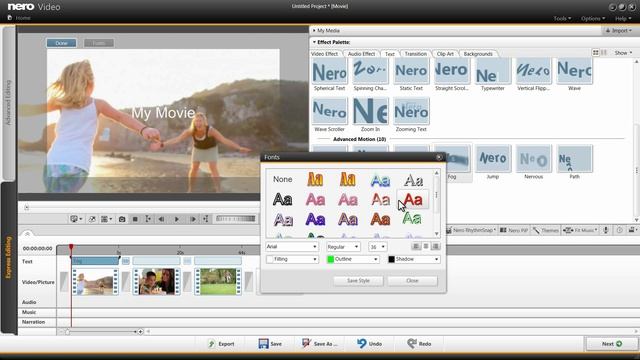Image resolution: width=640 pixels, height=360 pixels.
Task: Switch to the Backgrounds tab
Action: coord(478,54)
